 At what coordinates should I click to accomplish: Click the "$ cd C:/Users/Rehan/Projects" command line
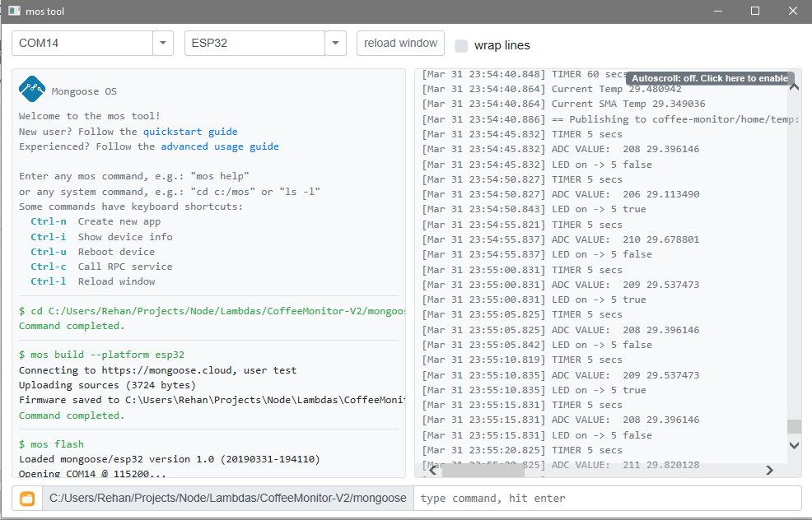pos(212,311)
